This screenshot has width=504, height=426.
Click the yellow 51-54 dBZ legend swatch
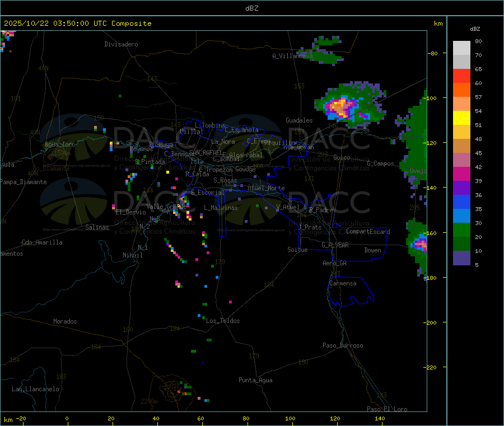[x=461, y=118]
